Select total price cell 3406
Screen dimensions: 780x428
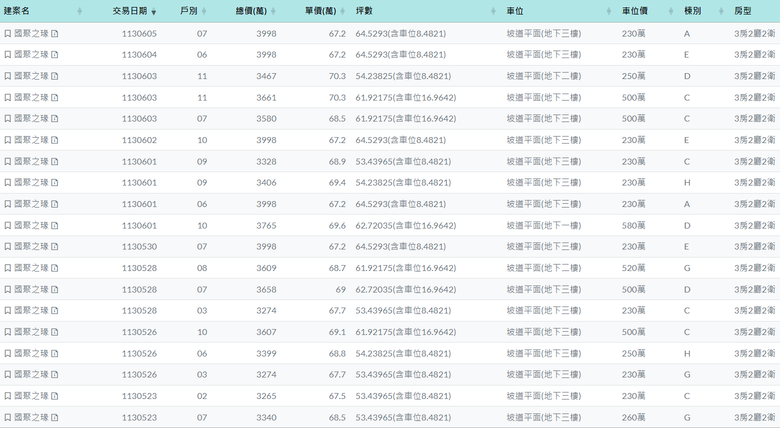pyautogui.click(x=266, y=183)
